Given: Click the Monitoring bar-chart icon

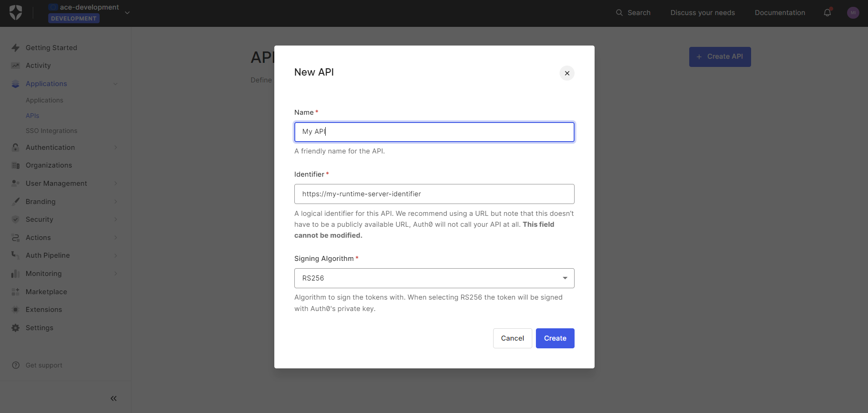Looking at the screenshot, I should click(x=15, y=274).
